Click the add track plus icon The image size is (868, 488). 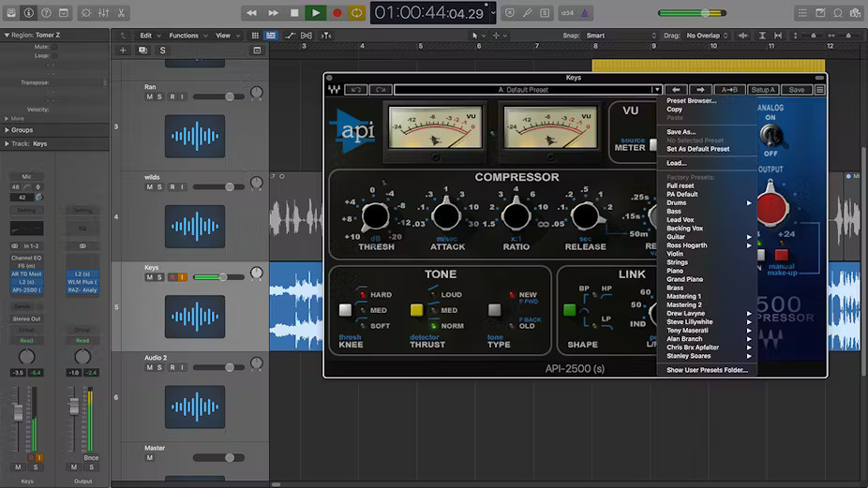click(123, 50)
